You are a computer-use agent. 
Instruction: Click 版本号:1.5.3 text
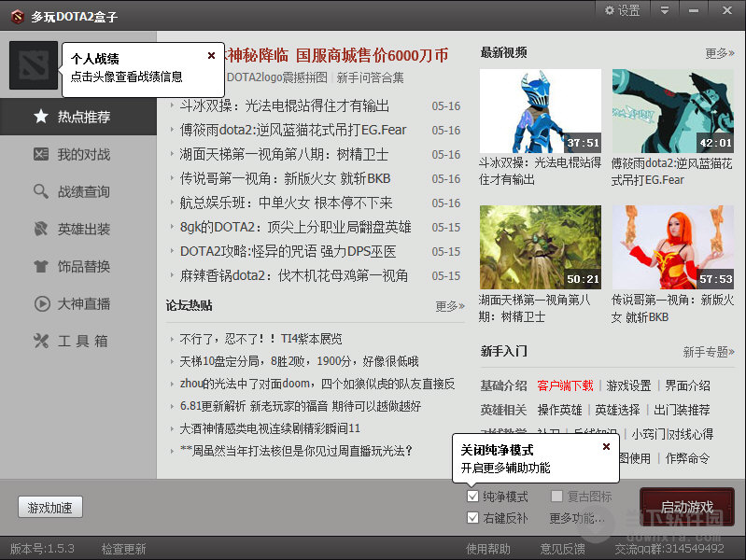42,549
